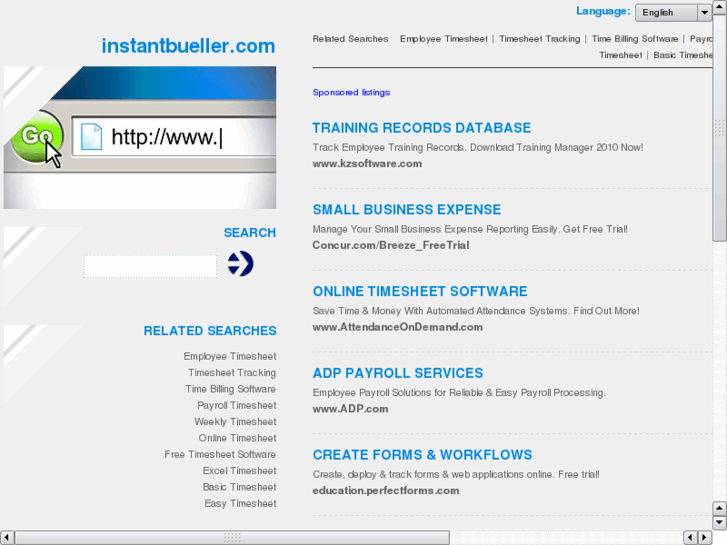
Task: Click the search submit arrow icon
Action: (x=240, y=264)
